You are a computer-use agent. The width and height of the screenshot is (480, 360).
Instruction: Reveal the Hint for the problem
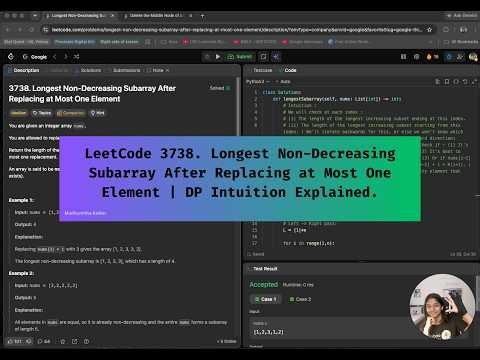pyautogui.click(x=98, y=113)
